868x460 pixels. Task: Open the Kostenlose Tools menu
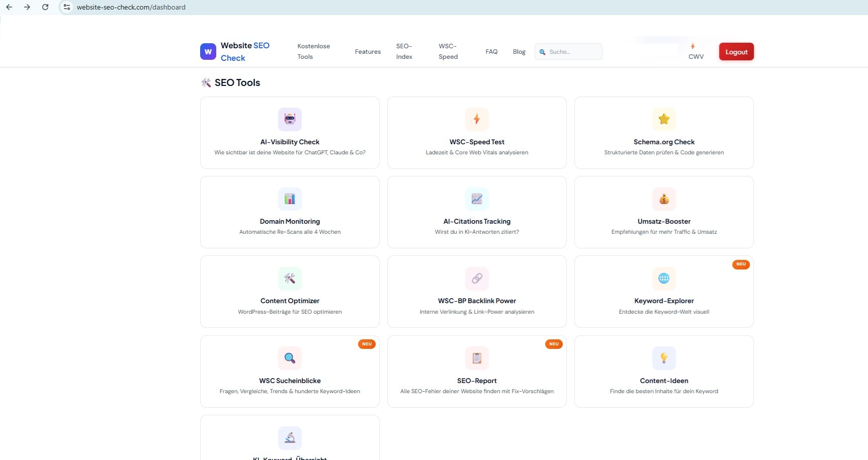tap(314, 51)
